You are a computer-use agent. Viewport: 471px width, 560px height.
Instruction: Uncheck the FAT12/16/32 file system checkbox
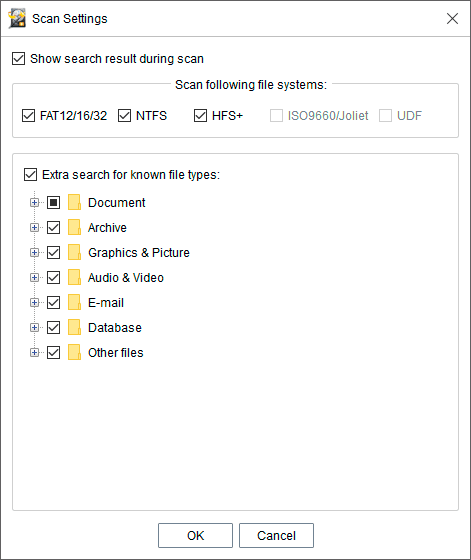[28, 116]
